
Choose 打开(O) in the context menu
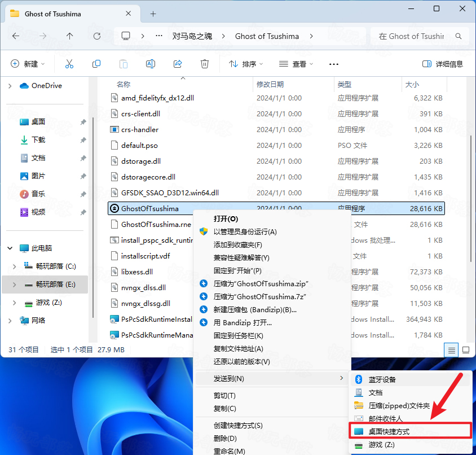(x=226, y=219)
